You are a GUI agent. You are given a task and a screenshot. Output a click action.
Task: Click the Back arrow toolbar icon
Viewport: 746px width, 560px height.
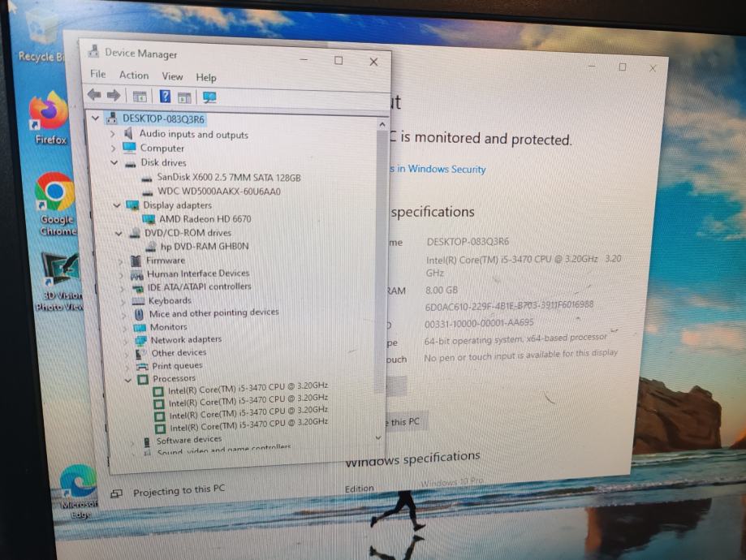pyautogui.click(x=94, y=95)
